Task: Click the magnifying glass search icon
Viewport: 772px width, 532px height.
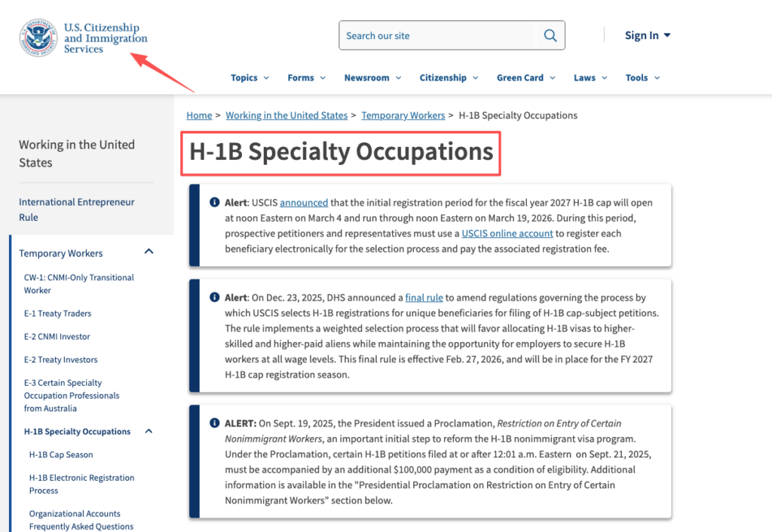Action: [550, 35]
